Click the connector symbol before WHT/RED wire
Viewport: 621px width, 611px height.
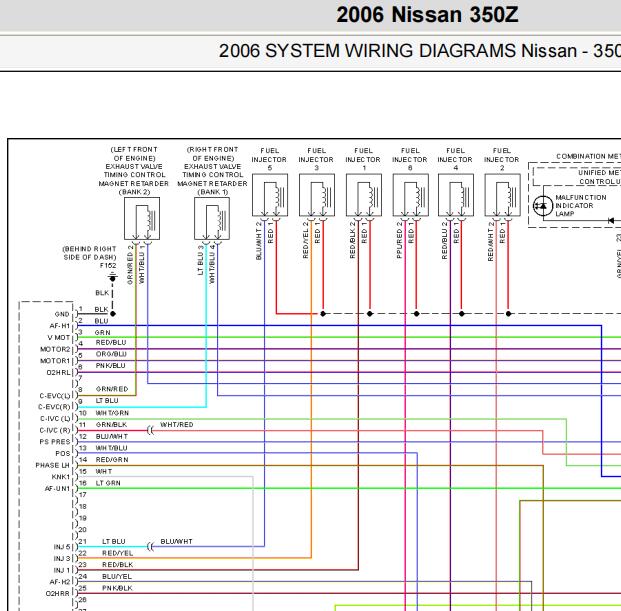150,430
